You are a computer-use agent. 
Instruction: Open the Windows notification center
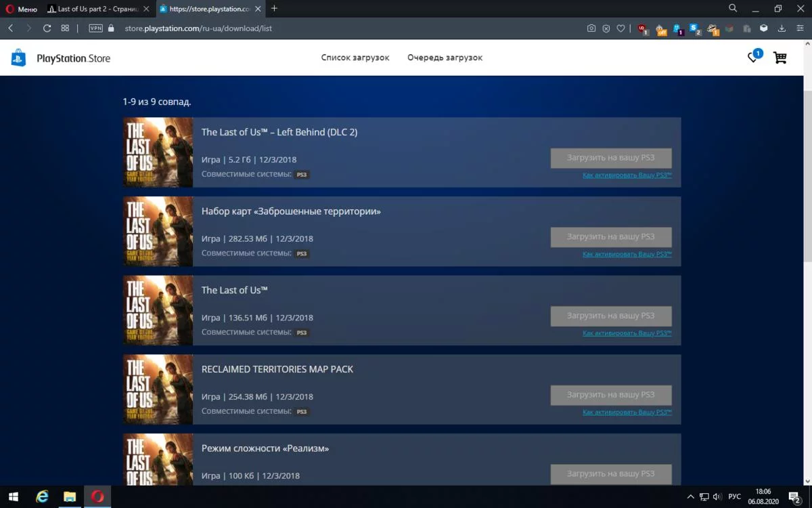pyautogui.click(x=796, y=497)
